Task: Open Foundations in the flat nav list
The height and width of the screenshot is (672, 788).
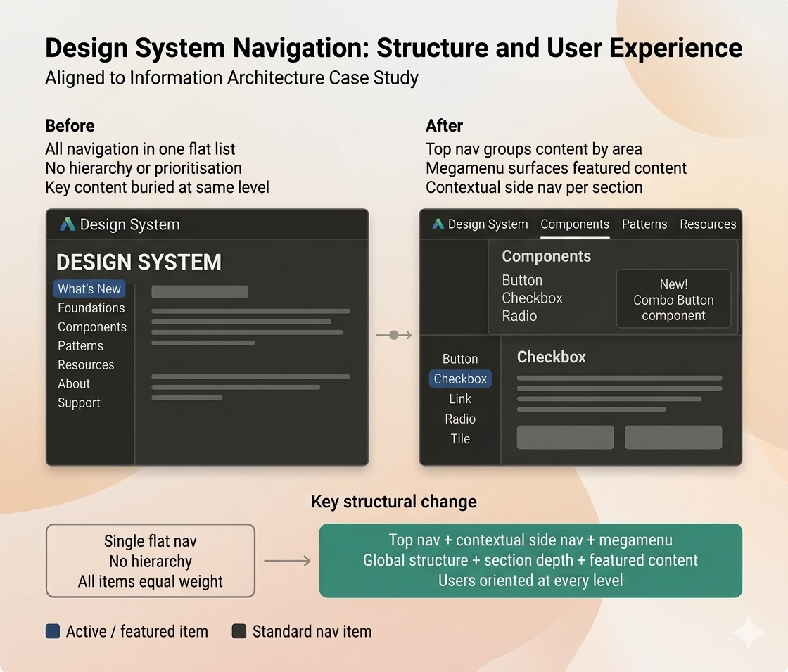Action: click(x=91, y=308)
